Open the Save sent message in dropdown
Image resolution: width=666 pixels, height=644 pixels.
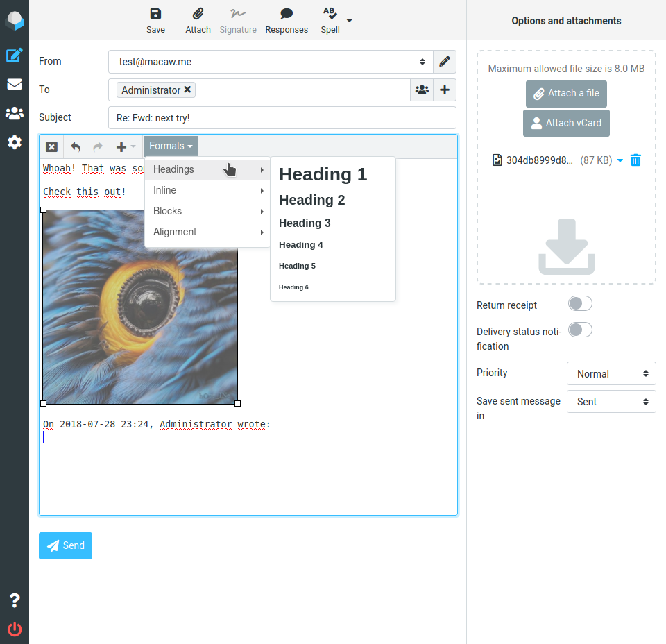click(611, 401)
